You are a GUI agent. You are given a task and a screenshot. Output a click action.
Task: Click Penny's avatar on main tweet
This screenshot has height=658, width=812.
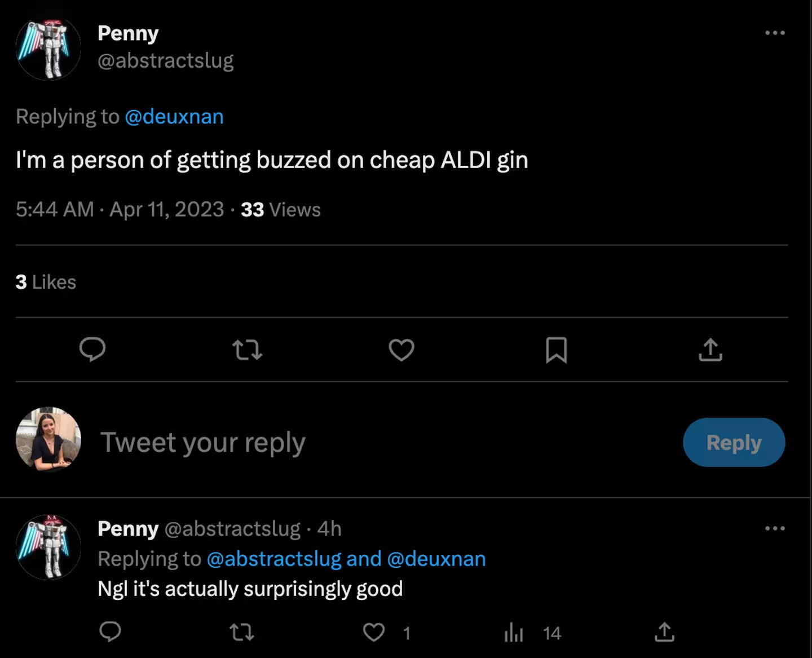(x=48, y=48)
